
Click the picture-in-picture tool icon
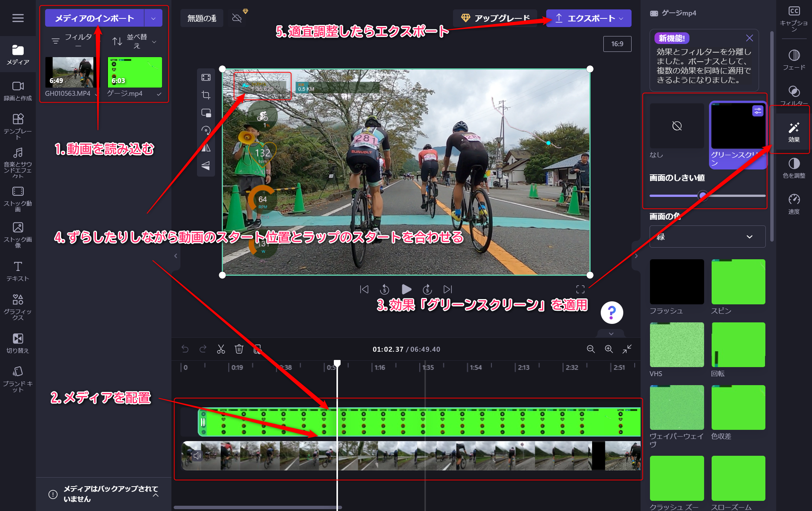click(x=206, y=113)
